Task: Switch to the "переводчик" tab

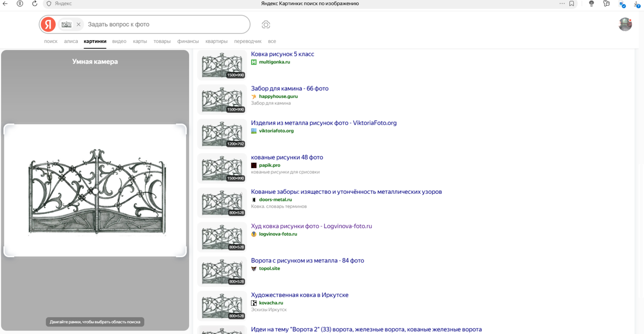Action: (248, 41)
